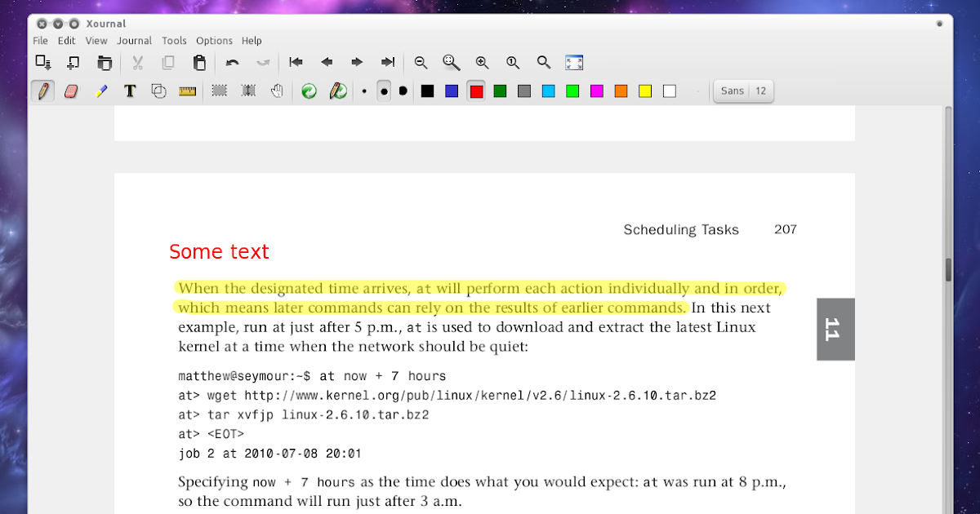Click the Set Zoom magnifier icon

[x=544, y=62]
